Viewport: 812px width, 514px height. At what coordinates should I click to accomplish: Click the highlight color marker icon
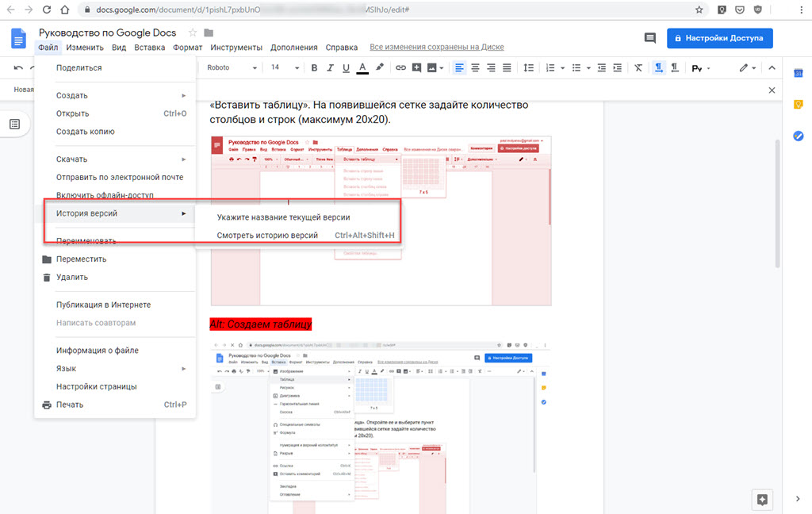(x=380, y=68)
